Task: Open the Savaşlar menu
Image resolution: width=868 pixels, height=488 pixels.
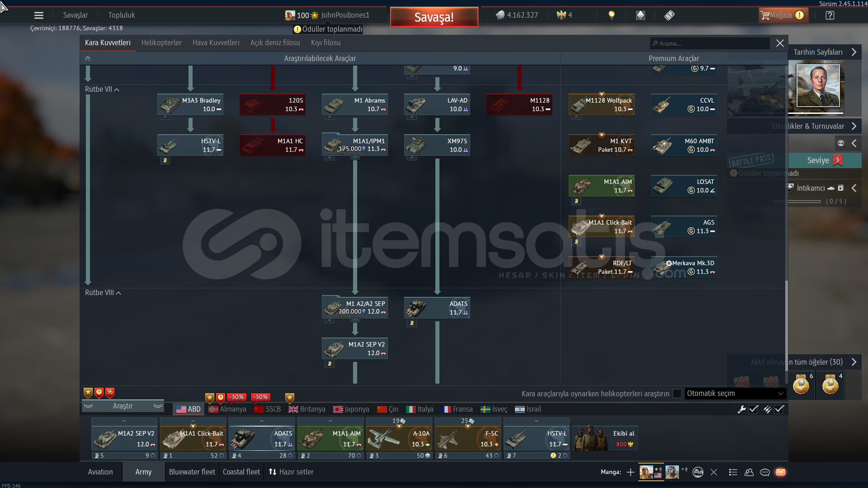Action: [x=75, y=15]
